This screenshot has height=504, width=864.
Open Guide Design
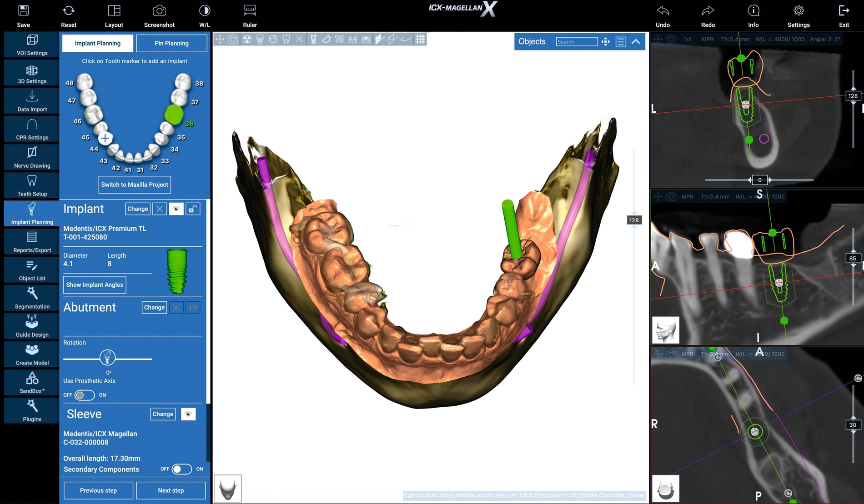click(32, 327)
